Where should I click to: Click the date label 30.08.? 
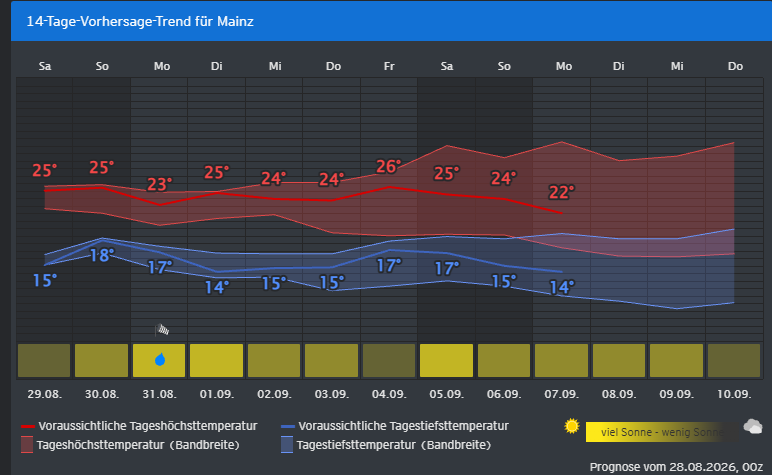101,394
